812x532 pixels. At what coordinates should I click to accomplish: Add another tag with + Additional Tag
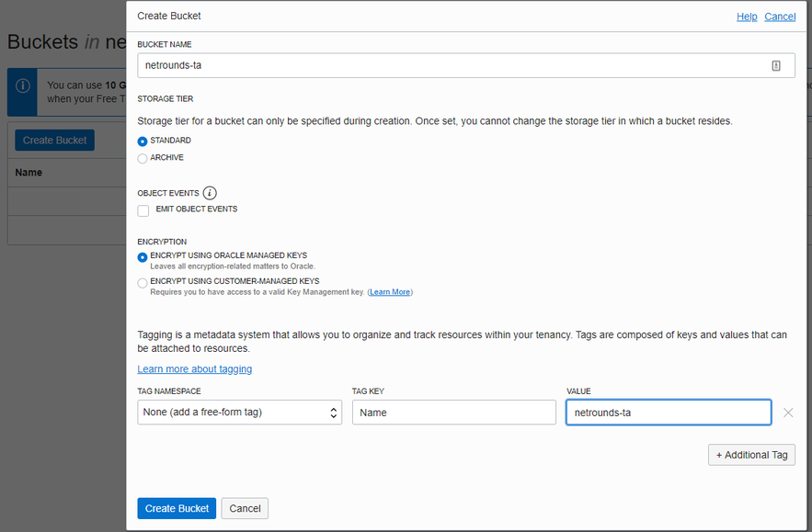click(751, 455)
